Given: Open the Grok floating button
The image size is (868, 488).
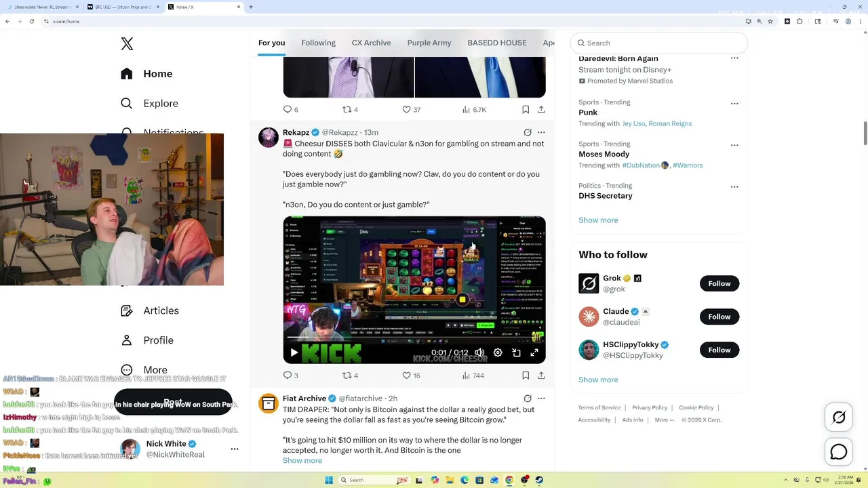Looking at the screenshot, I should pyautogui.click(x=839, y=418).
